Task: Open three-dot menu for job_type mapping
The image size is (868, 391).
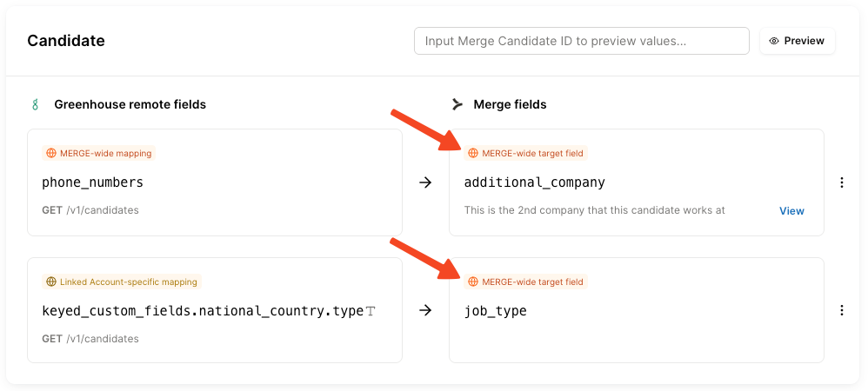Action: coord(841,310)
